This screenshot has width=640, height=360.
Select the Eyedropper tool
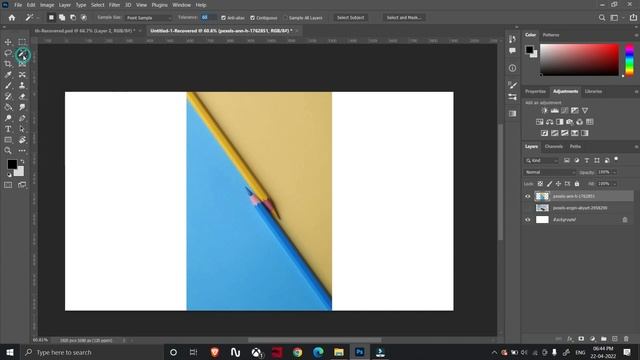[8, 75]
